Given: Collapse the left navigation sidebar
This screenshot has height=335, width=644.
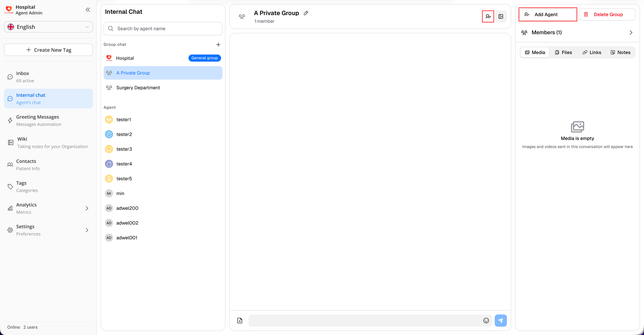Looking at the screenshot, I should (88, 10).
